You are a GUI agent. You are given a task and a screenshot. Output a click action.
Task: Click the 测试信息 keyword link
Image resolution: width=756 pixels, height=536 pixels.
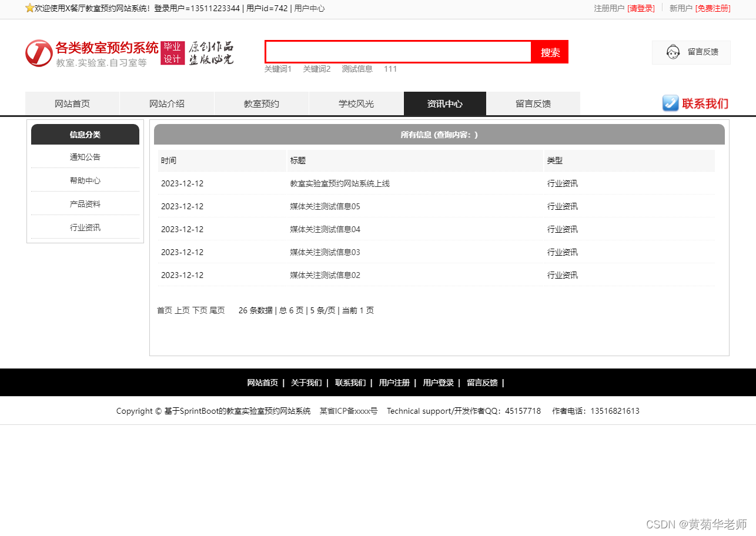357,69
